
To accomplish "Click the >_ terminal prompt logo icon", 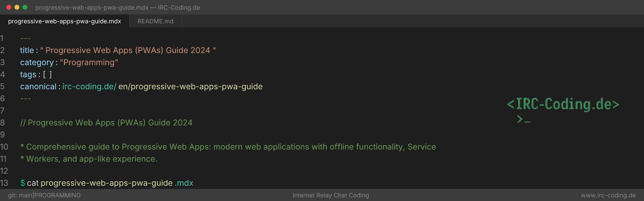I will coord(524,119).
